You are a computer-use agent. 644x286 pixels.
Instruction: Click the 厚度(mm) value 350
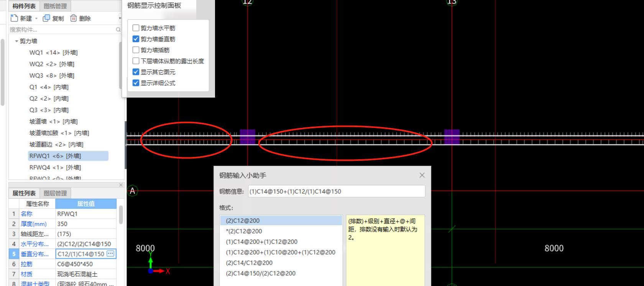click(86, 224)
